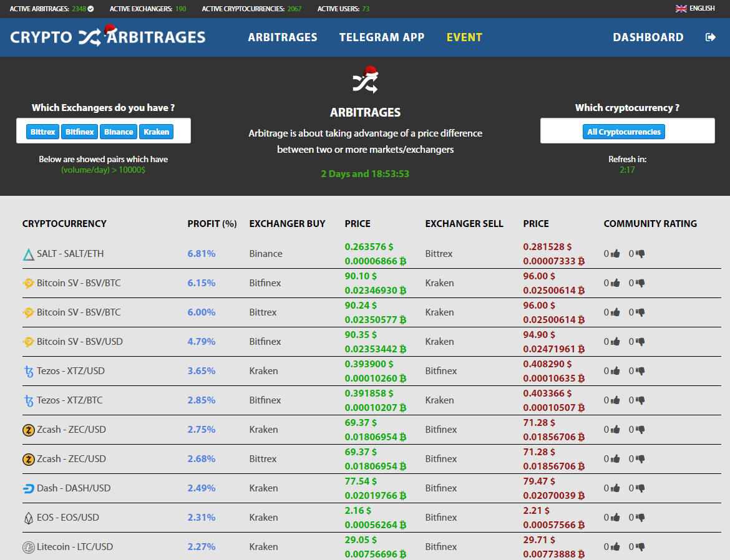
Task: Click the Litecoin coin icon
Action: (x=29, y=547)
